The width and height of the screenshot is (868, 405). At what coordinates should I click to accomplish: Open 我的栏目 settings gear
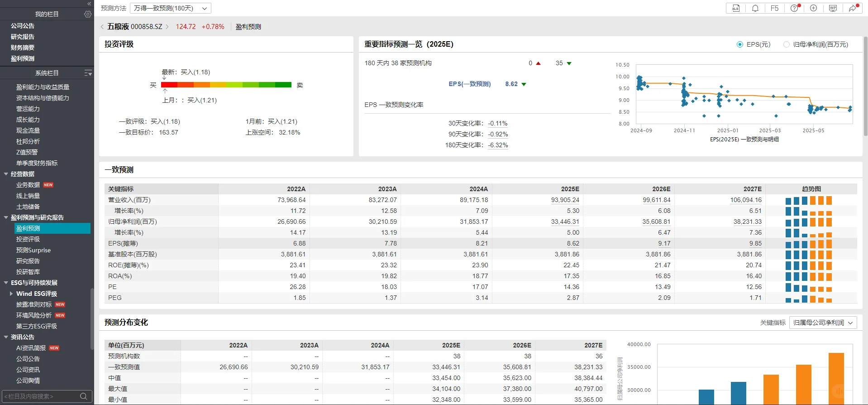tap(88, 14)
